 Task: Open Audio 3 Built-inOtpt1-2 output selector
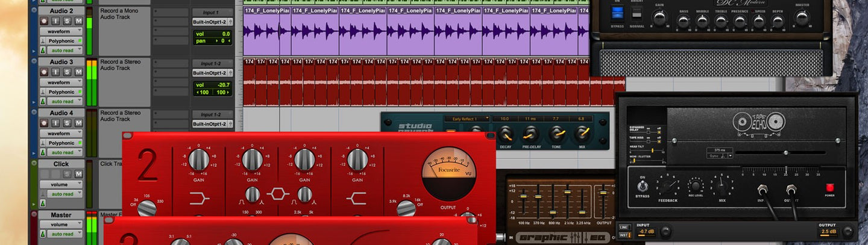pos(212,73)
